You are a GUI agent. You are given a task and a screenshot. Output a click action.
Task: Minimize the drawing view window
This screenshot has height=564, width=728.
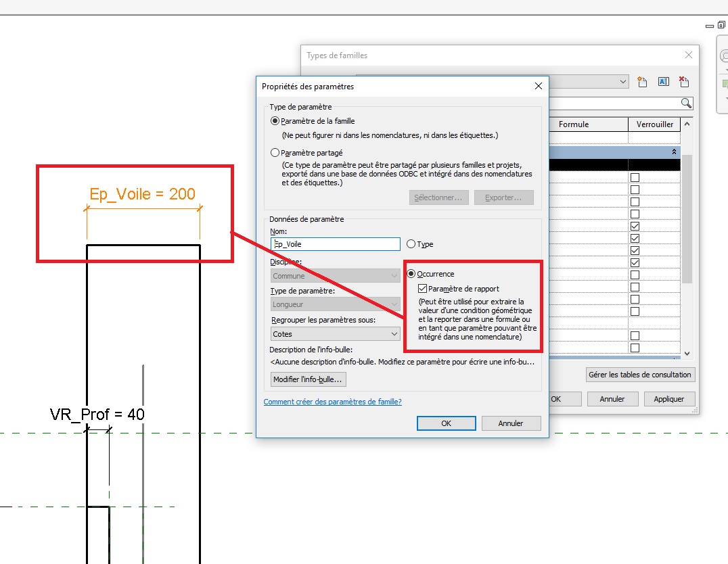point(709,26)
